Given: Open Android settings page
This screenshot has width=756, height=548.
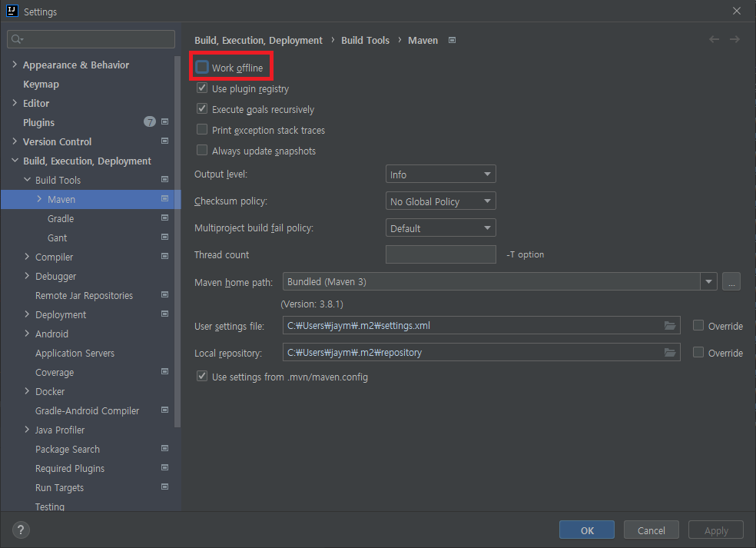Looking at the screenshot, I should 51,334.
